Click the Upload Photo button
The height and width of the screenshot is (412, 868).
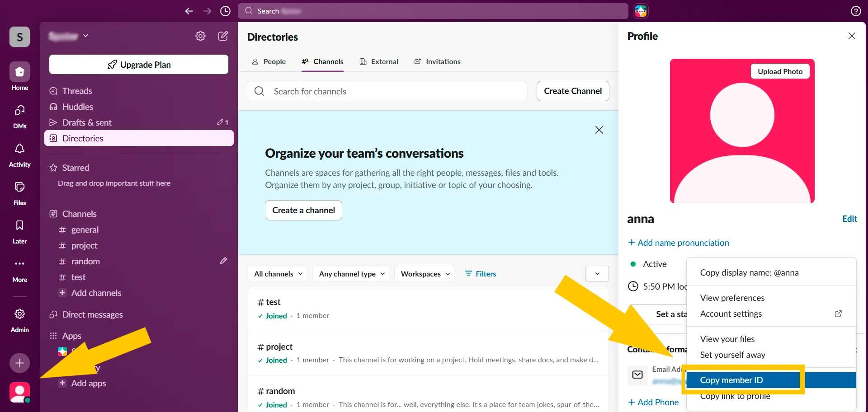[780, 71]
